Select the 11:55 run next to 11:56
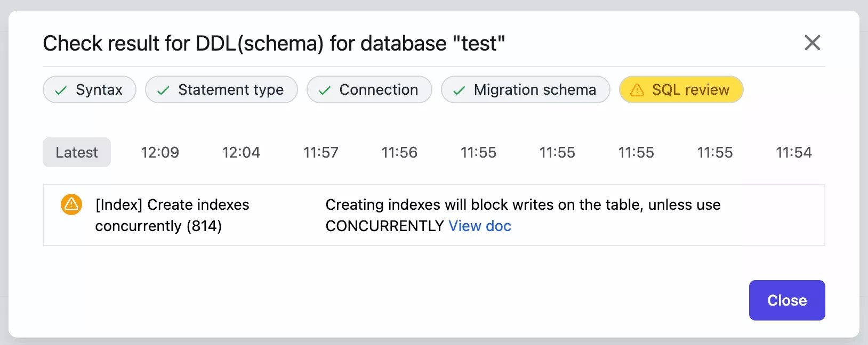 pyautogui.click(x=478, y=152)
